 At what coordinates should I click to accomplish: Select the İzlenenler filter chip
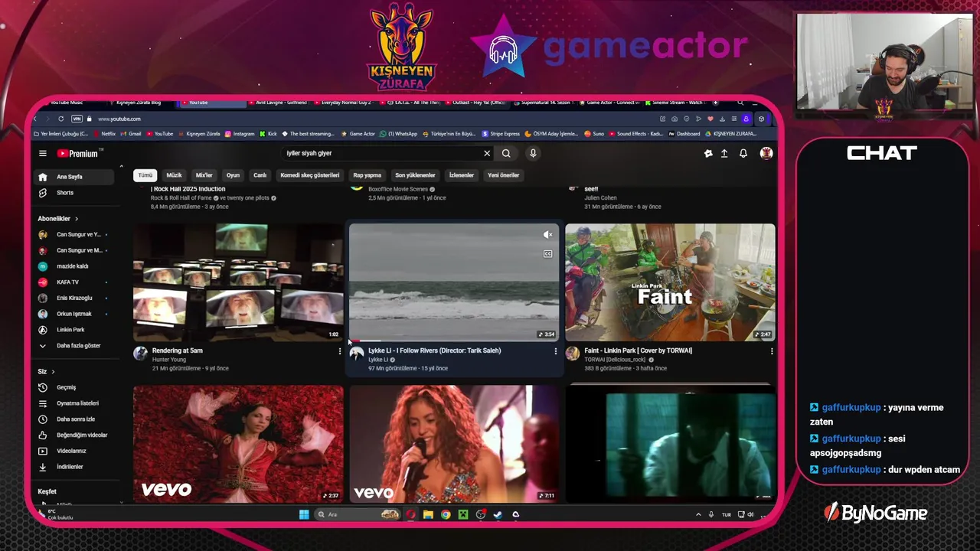462,175
